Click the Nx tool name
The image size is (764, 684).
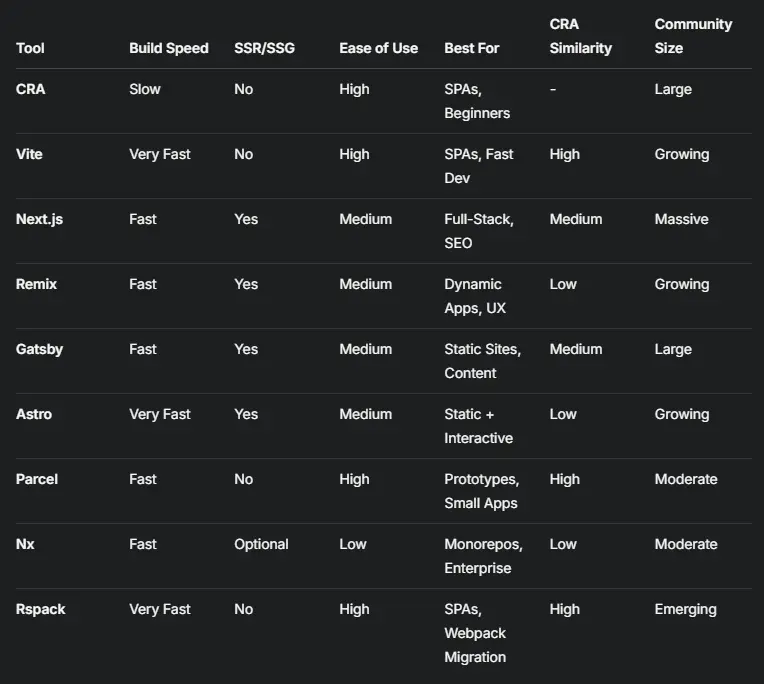pos(25,544)
